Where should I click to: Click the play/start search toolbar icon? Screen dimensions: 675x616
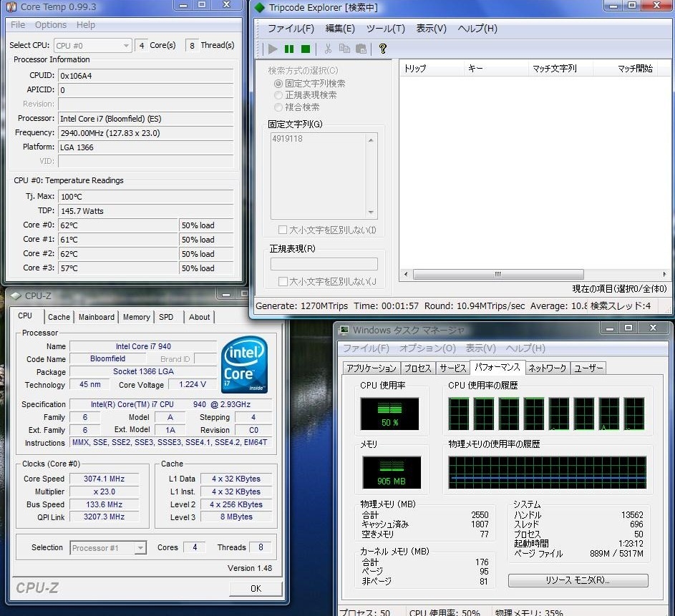click(x=273, y=49)
